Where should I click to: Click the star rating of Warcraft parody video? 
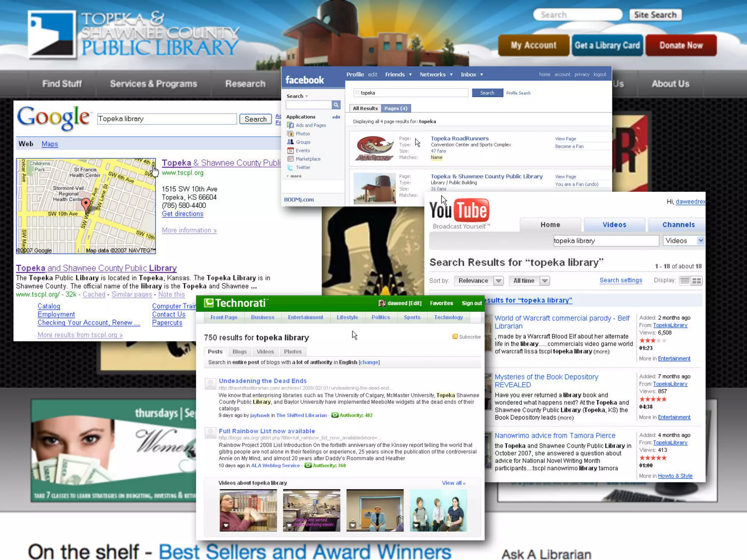click(x=653, y=341)
